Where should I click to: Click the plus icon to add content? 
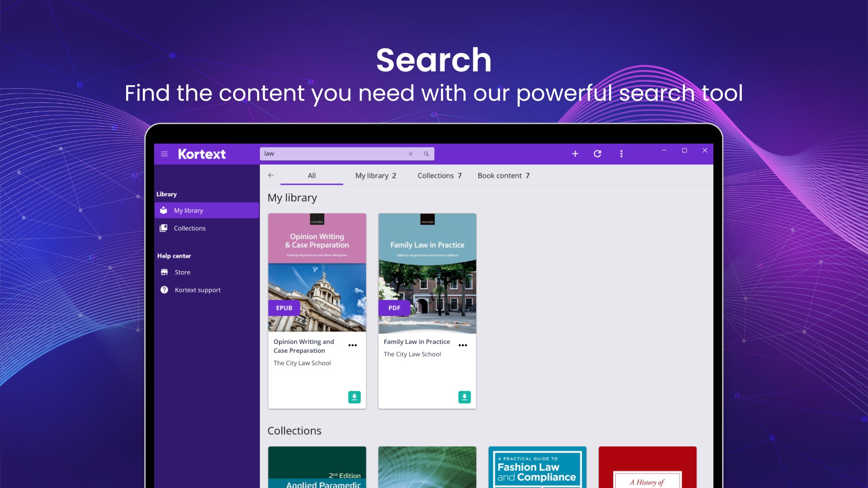point(575,154)
